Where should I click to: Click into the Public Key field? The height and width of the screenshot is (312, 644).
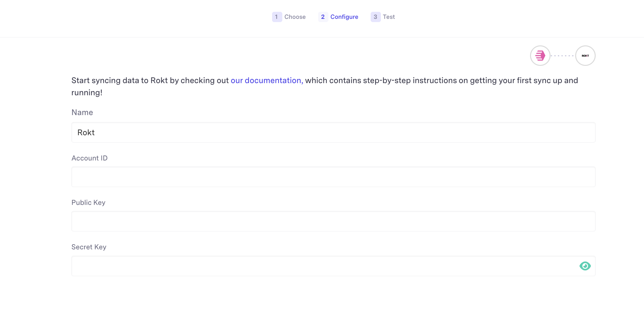333,221
